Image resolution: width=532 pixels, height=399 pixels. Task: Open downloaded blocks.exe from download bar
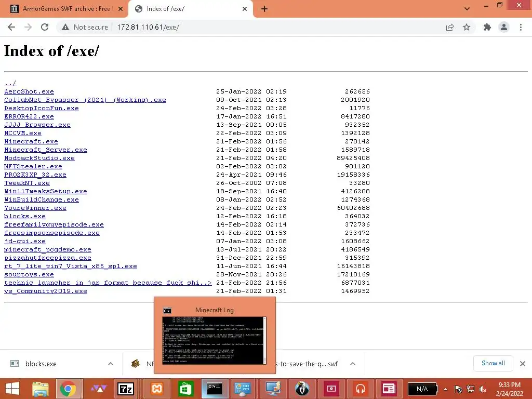tap(41, 364)
